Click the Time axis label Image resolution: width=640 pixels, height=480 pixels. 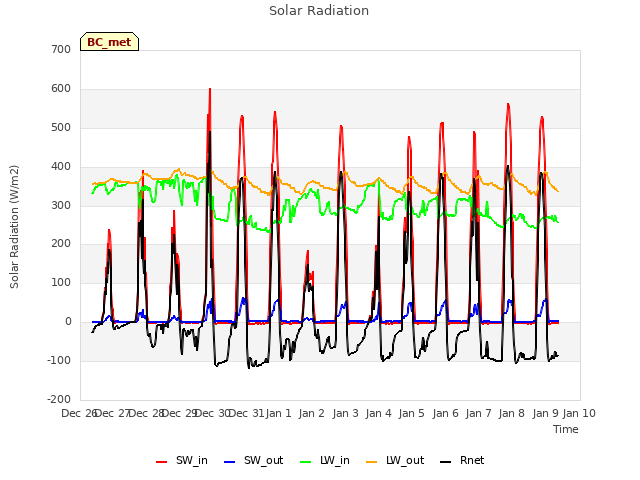566,429
